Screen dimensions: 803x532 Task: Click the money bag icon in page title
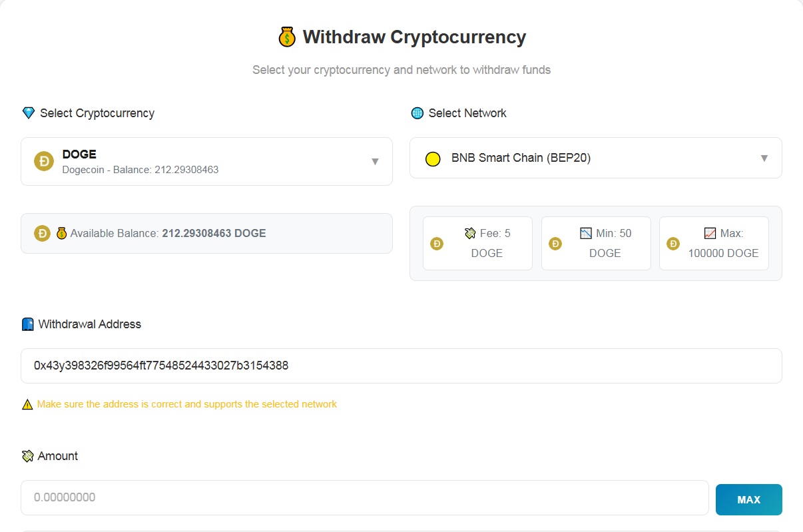click(286, 37)
